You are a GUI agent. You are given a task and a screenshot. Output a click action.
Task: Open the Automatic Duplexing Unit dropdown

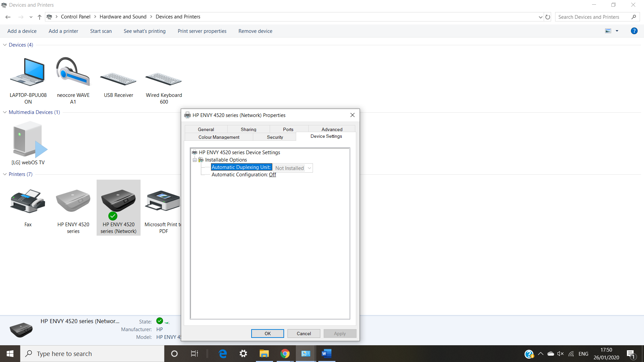pos(309,168)
